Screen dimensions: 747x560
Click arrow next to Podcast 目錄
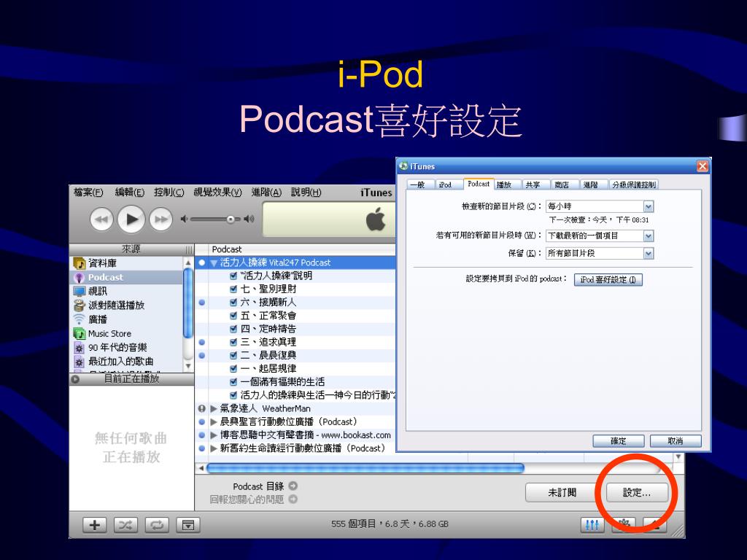pos(293,486)
